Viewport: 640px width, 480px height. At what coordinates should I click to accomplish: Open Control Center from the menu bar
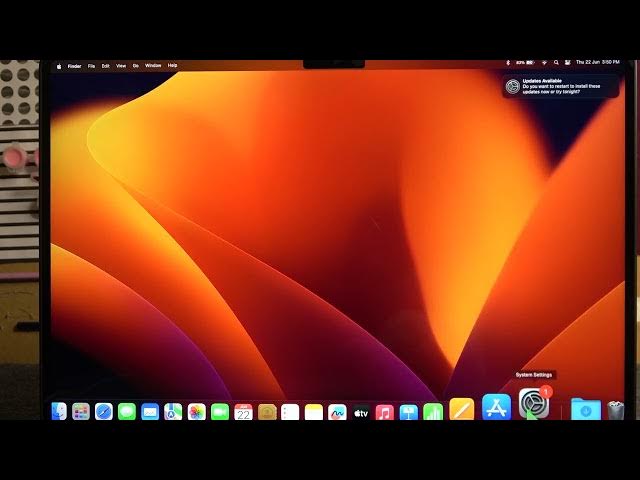567,62
